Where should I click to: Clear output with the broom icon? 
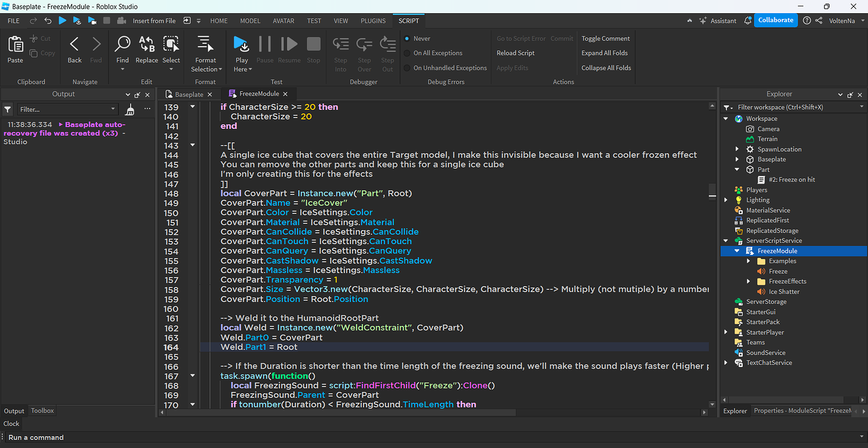(x=130, y=109)
